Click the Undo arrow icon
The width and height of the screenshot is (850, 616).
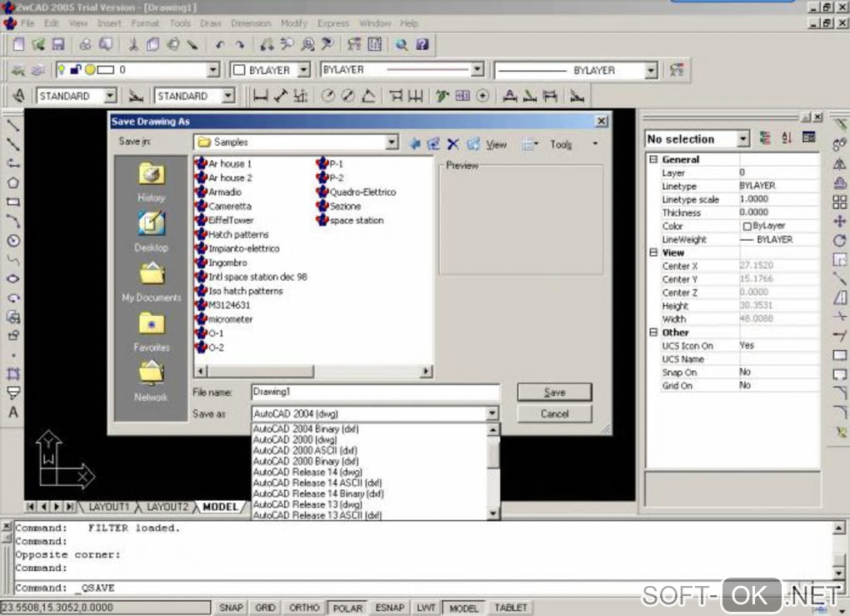pyautogui.click(x=219, y=45)
